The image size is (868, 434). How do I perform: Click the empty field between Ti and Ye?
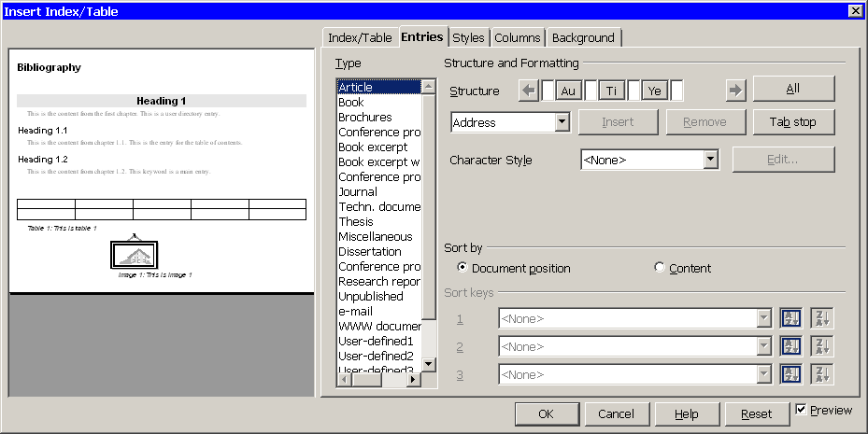[633, 91]
